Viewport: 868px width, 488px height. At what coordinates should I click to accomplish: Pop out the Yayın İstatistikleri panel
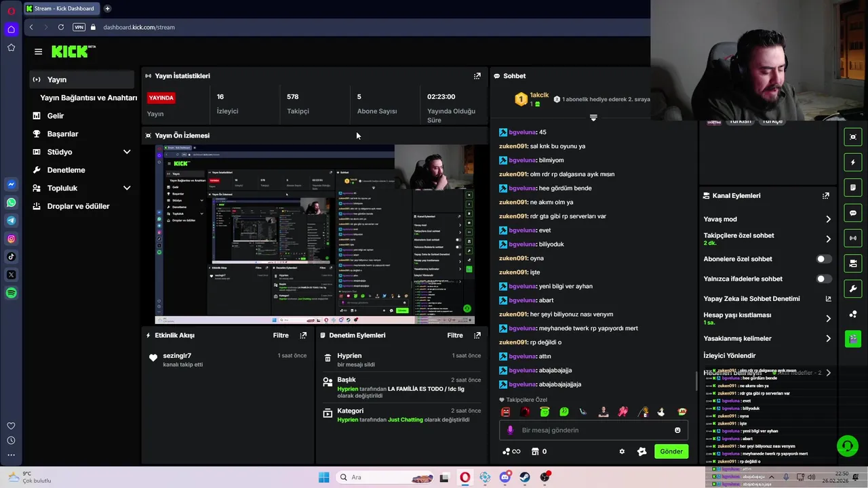pyautogui.click(x=477, y=76)
